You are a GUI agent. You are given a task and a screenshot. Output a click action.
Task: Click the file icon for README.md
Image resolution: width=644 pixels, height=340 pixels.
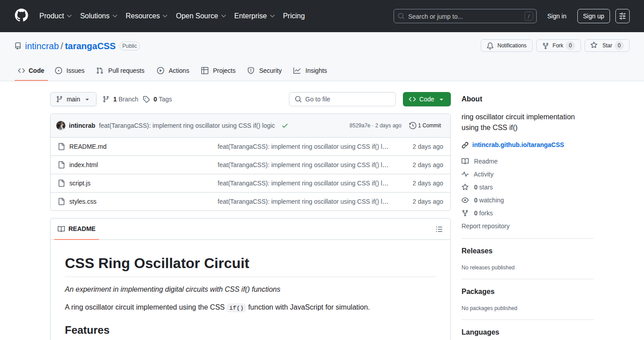tap(62, 147)
